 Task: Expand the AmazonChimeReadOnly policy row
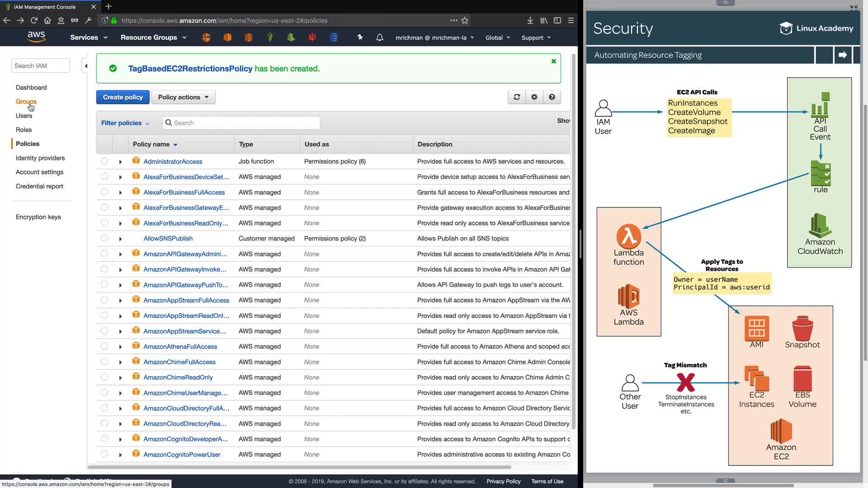click(120, 378)
